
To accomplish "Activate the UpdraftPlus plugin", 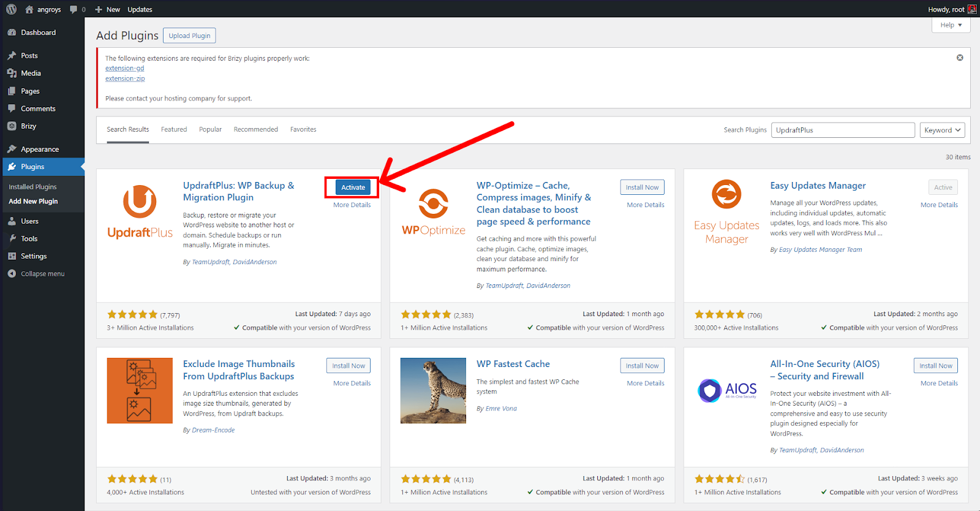I will point(353,187).
